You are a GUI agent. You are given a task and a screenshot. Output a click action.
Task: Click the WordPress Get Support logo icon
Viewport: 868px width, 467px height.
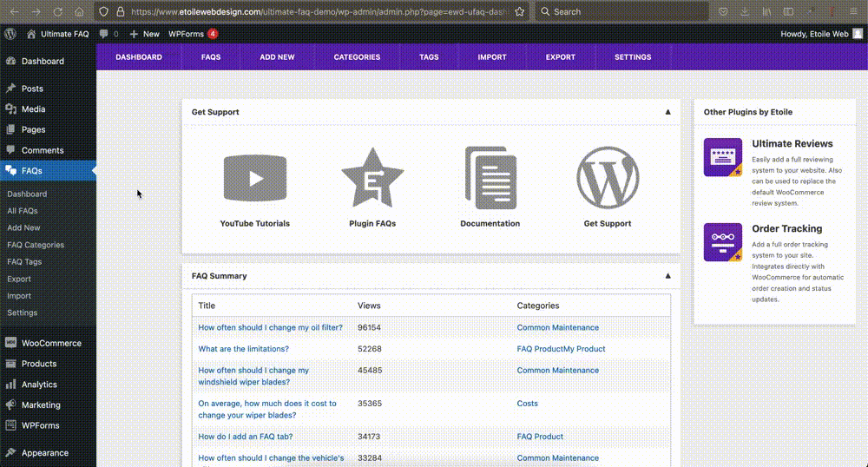point(608,178)
